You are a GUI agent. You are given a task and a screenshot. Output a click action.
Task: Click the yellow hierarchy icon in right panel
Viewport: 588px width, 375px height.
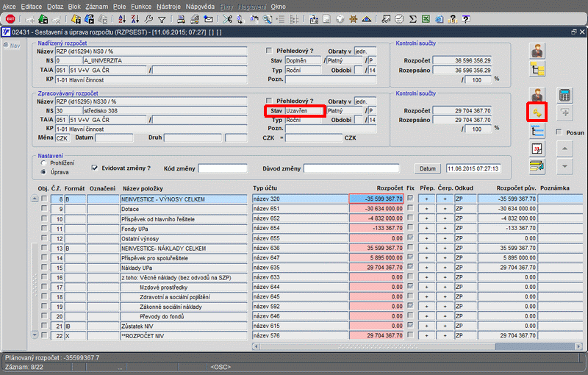tap(537, 69)
